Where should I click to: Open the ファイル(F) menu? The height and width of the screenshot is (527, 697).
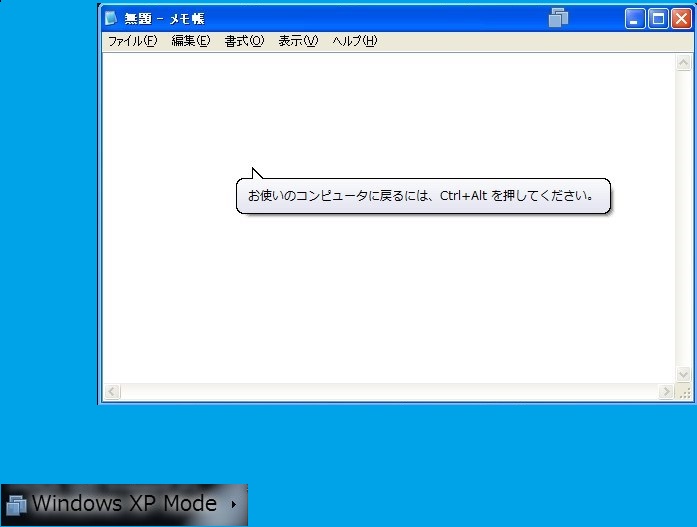(132, 41)
